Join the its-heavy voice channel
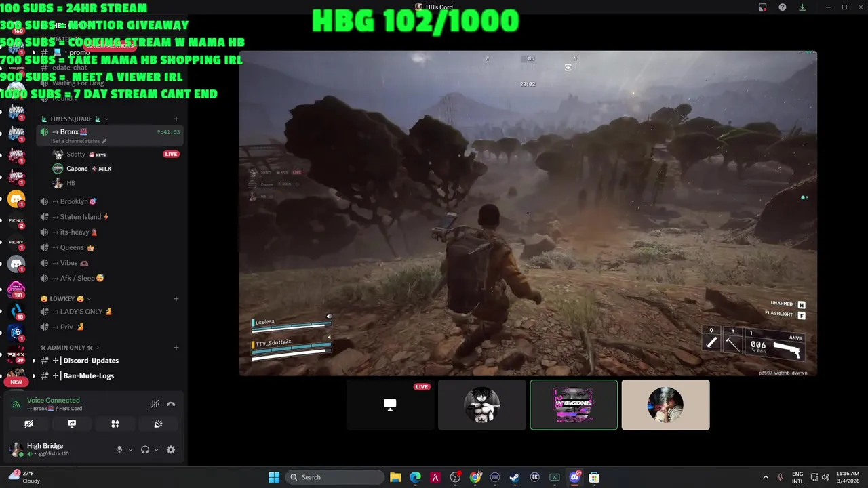Image resolution: width=868 pixels, height=488 pixels. pyautogui.click(x=109, y=232)
